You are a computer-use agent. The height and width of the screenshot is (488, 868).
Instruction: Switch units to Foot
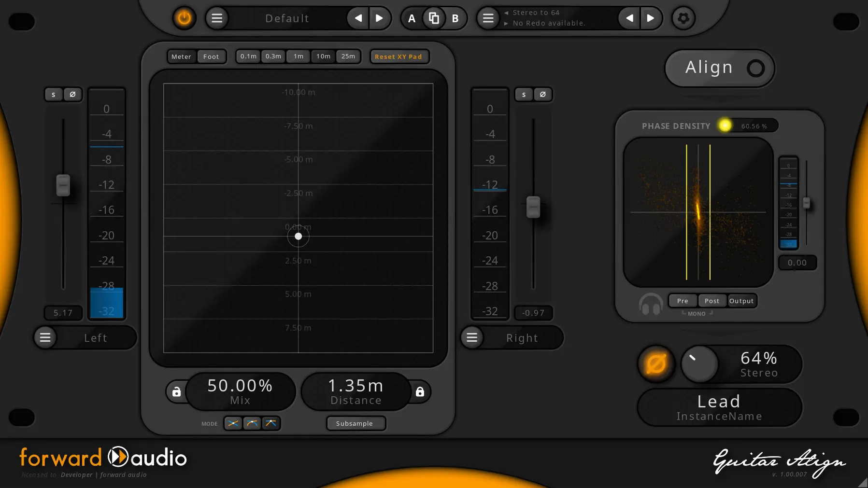pyautogui.click(x=211, y=56)
